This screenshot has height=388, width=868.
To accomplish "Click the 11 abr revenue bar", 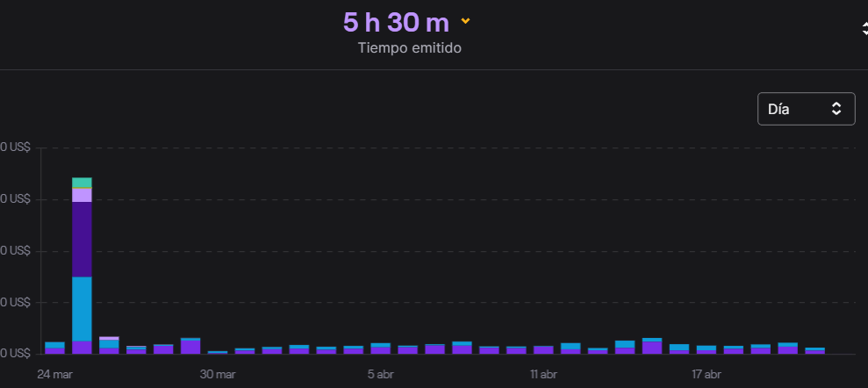I will click(543, 349).
